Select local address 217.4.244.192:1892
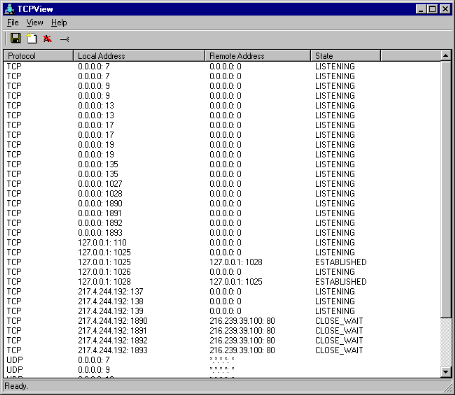The width and height of the screenshot is (455, 395). coord(112,340)
